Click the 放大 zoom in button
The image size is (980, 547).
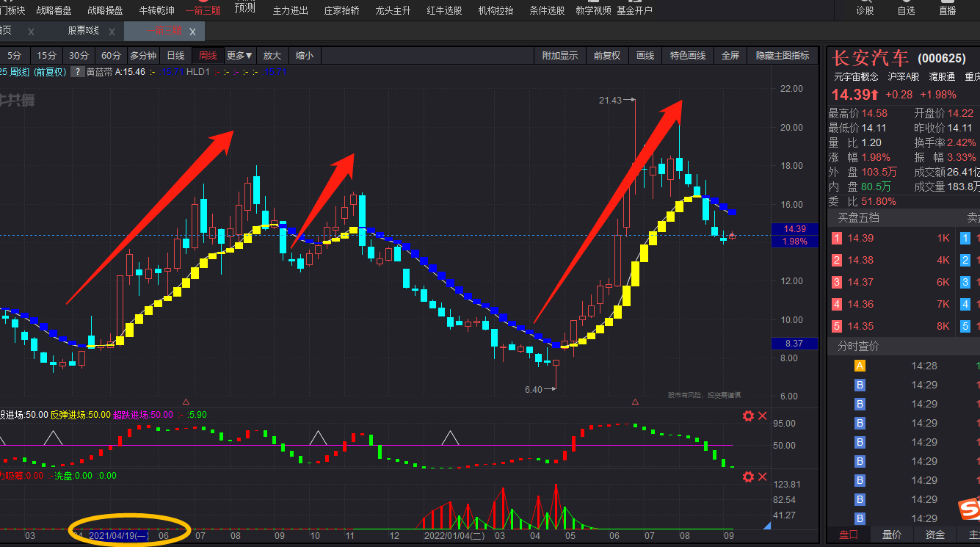(x=272, y=56)
